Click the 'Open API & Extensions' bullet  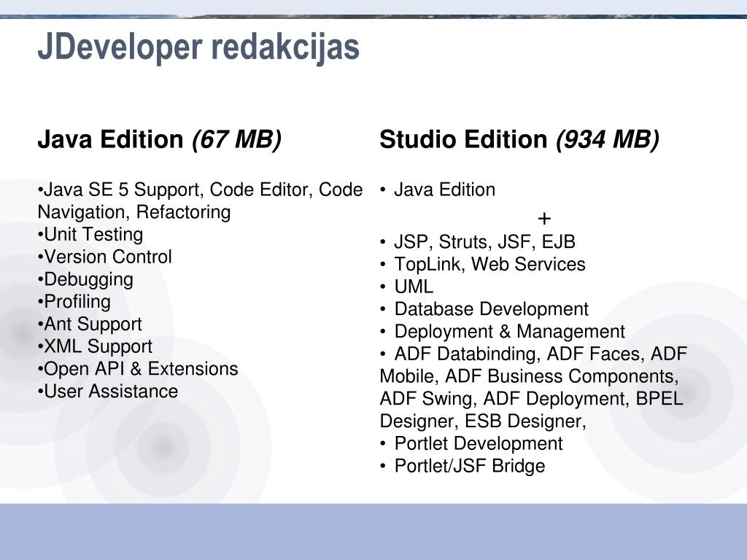138,368
